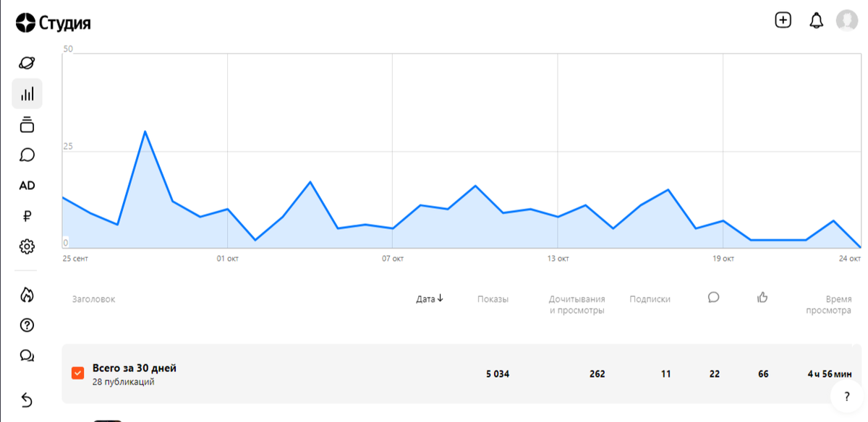Open the question mark help icon in sidebar
The height and width of the screenshot is (422, 868).
pyautogui.click(x=27, y=325)
